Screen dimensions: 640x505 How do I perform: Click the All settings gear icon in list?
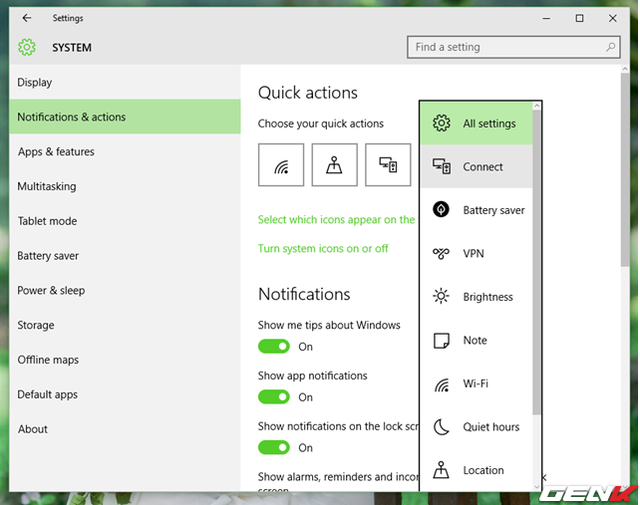[441, 123]
